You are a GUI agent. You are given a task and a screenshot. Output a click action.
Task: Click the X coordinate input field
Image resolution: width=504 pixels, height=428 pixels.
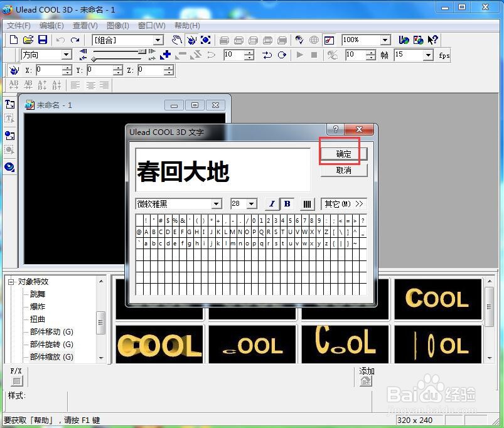tap(49, 70)
